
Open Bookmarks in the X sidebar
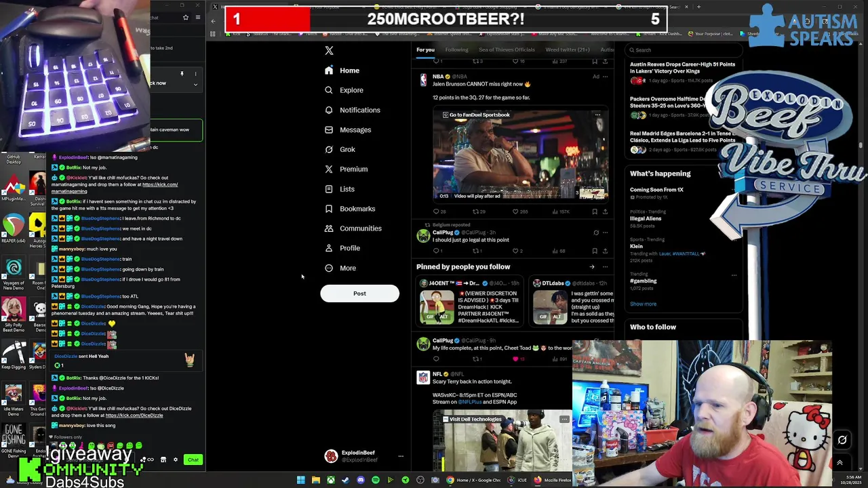coord(350,209)
